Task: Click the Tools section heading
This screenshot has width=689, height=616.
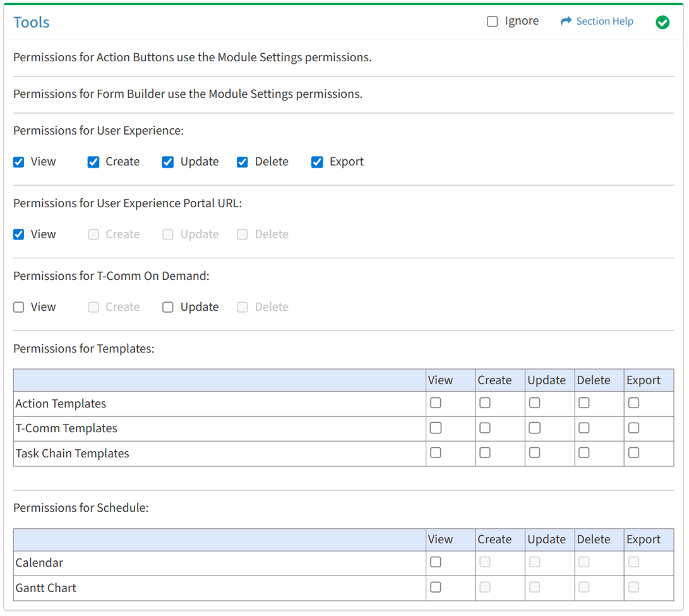Action: 32,23
